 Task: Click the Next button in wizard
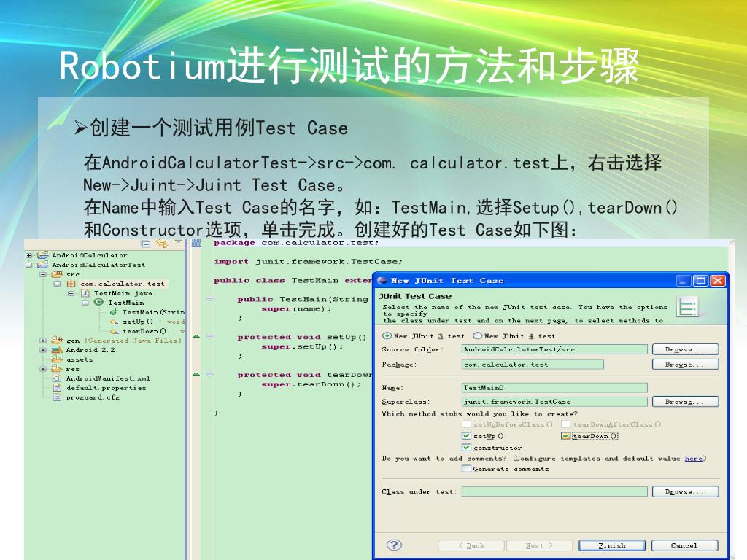[x=539, y=545]
